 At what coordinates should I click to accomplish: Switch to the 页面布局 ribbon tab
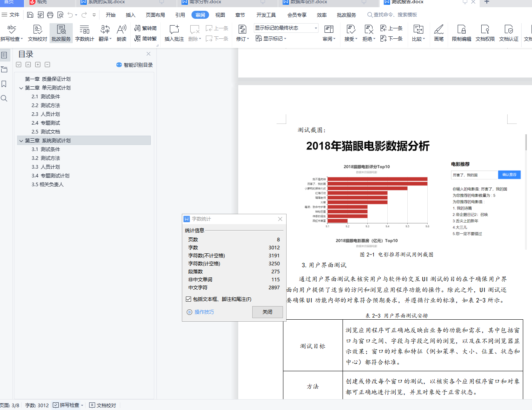(155, 15)
